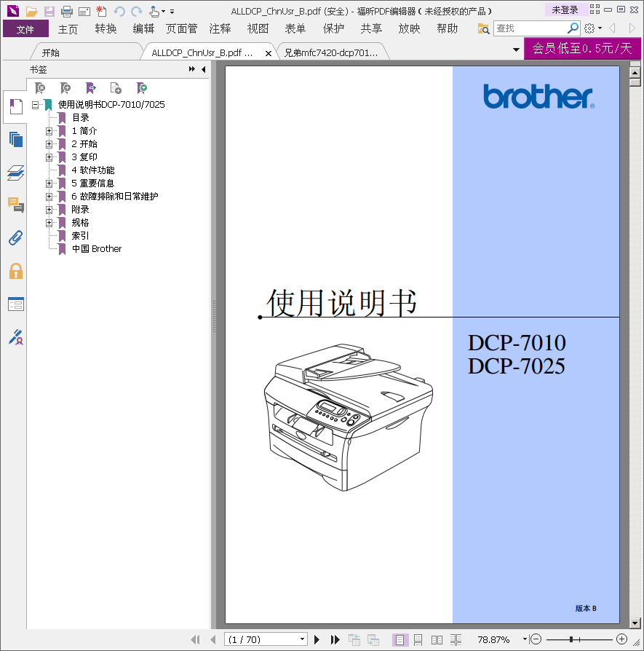644x651 pixels.
Task: Open the Security lock panel
Action: tap(16, 271)
